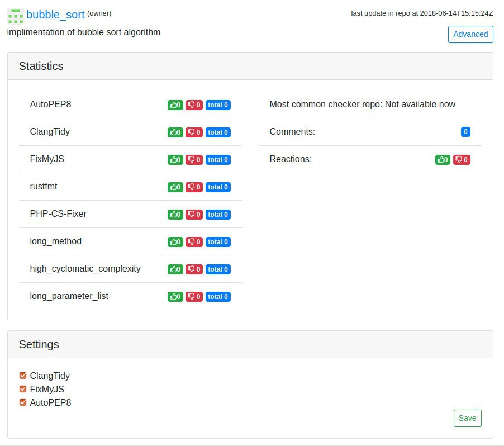This screenshot has width=504, height=446.
Task: Click the bubble sort description text
Action: click(x=84, y=32)
